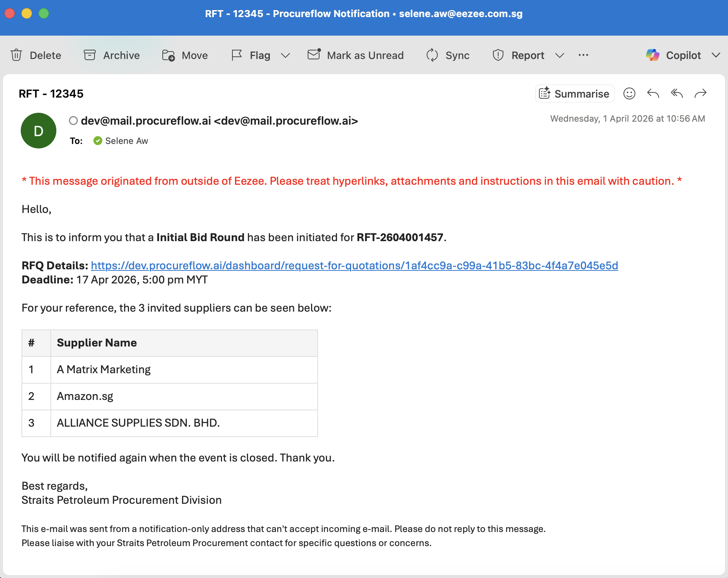Expand the Report dropdown arrow
This screenshot has width=728, height=578.
pyautogui.click(x=559, y=55)
